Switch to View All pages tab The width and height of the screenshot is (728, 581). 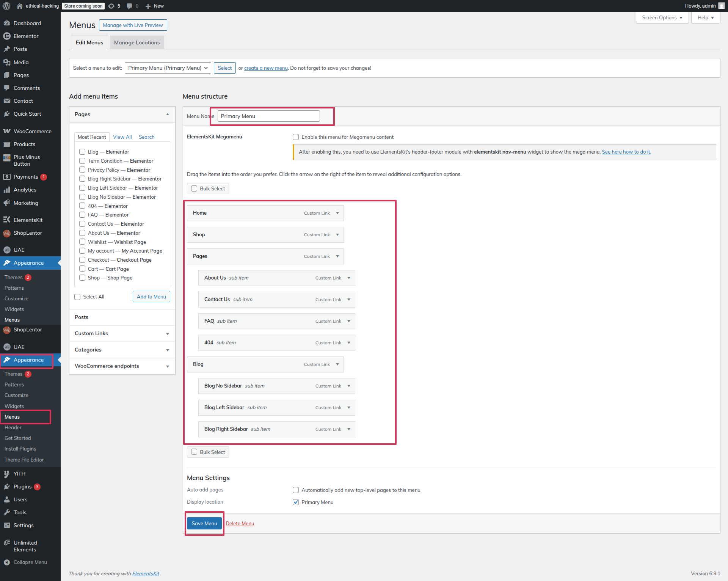122,137
